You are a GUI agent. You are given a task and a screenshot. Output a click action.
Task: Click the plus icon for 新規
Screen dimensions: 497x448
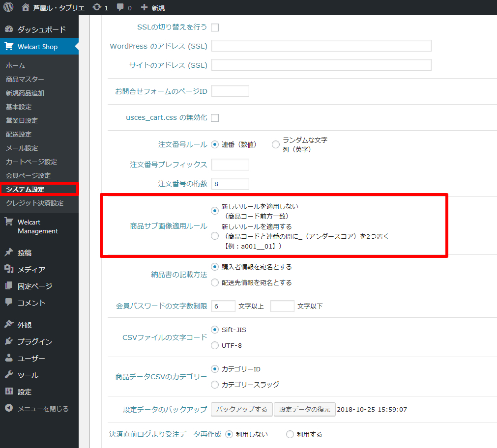144,7
